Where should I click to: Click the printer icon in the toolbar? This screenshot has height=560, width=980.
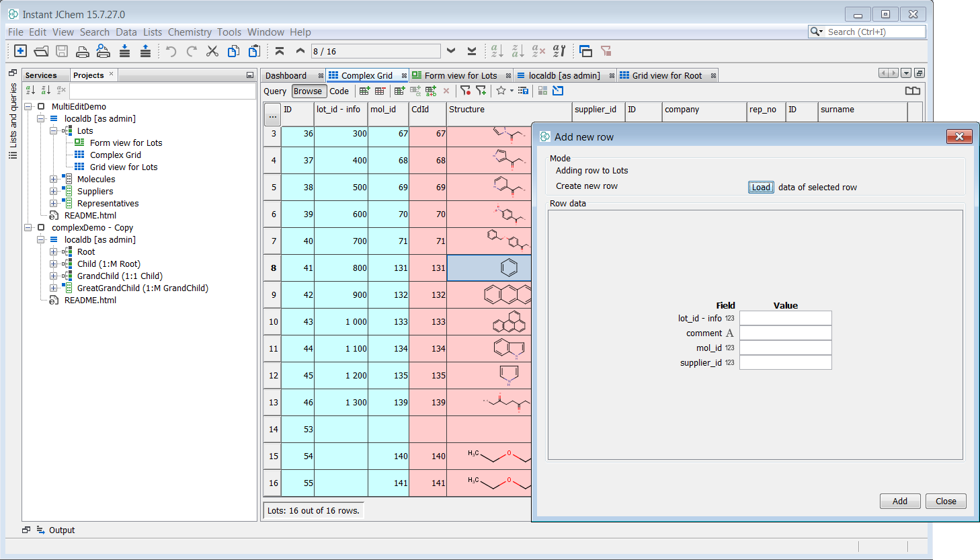pyautogui.click(x=83, y=51)
